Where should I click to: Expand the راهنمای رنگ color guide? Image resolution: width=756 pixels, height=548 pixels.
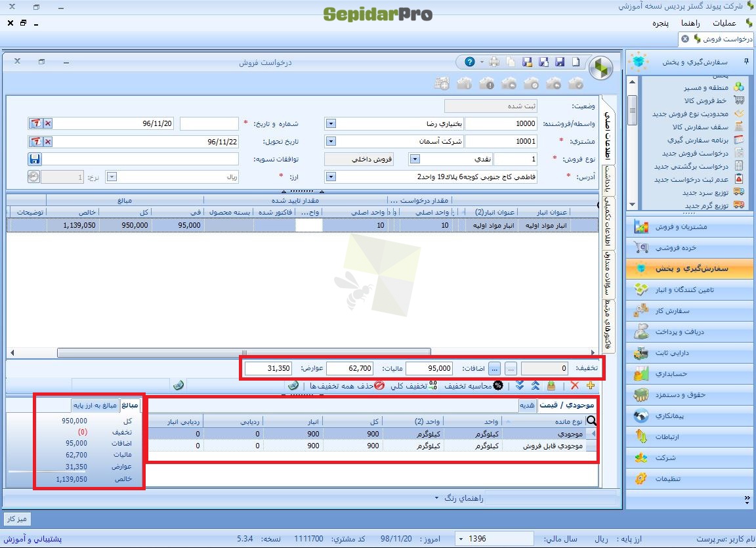tap(459, 498)
